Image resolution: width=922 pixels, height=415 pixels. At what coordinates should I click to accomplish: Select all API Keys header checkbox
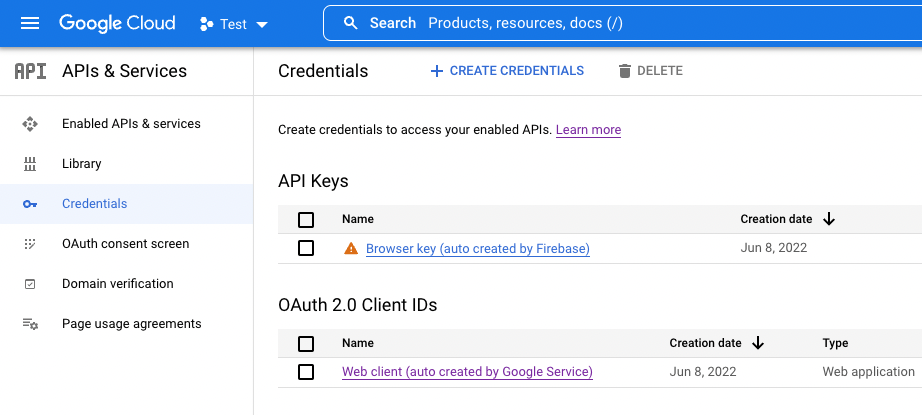[x=306, y=220]
